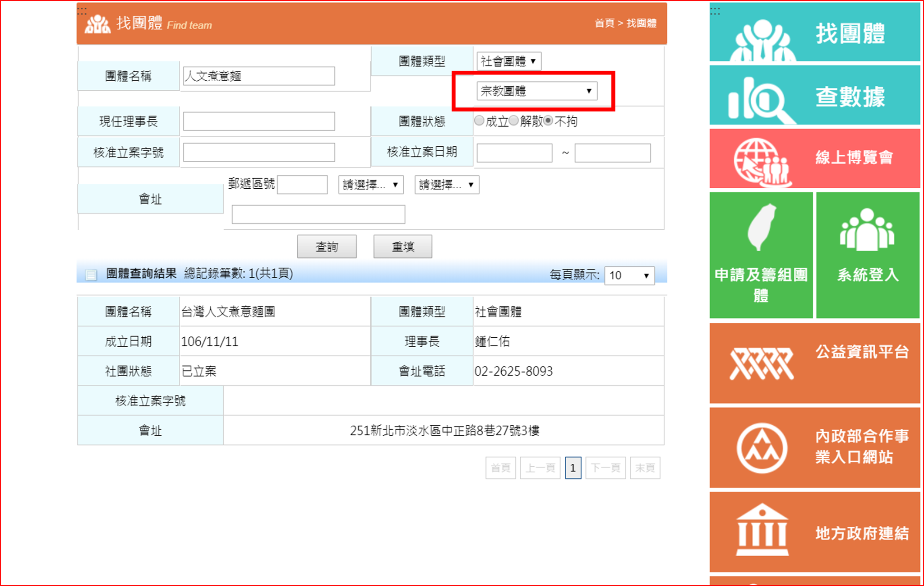Click the 核准立案日期 end date field

coord(613,153)
